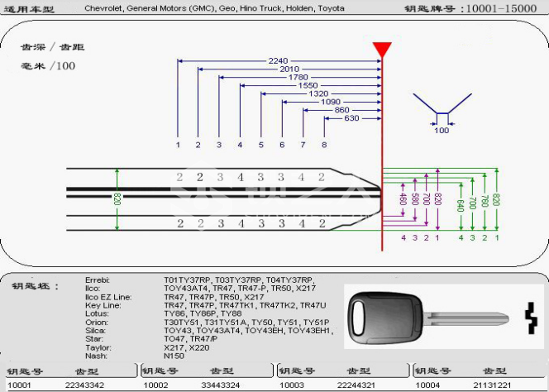Click the green 640 depth value
This screenshot has width=549, height=392.
tap(461, 206)
